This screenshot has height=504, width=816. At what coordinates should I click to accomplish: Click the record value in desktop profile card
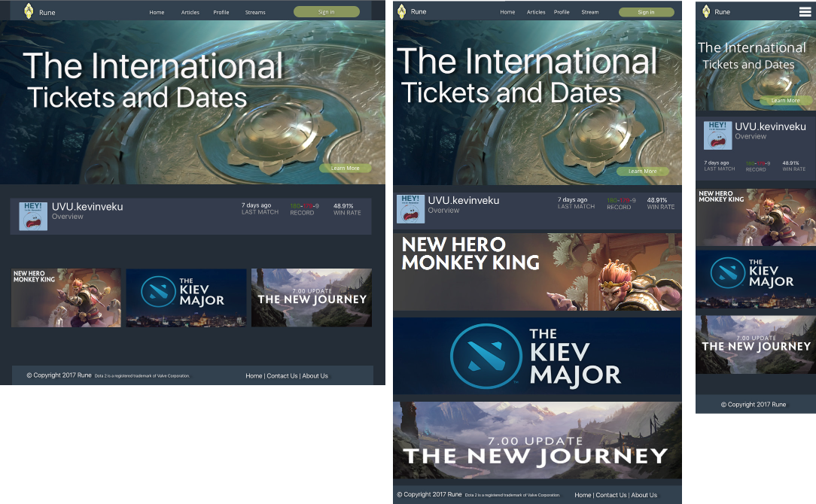coord(304,206)
